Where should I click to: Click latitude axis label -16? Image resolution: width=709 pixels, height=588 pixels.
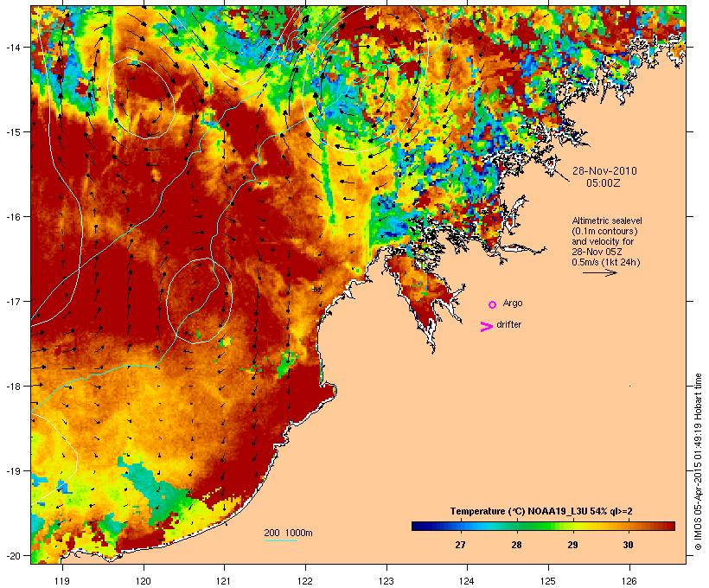[x=12, y=217]
